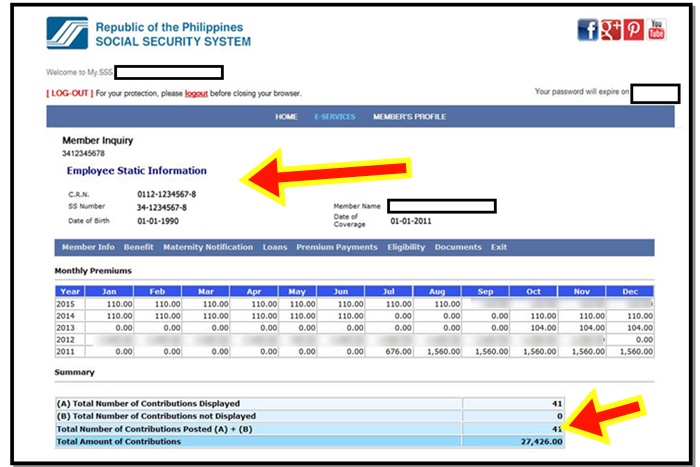This screenshot has width=700, height=467.
Task: Open the Google Plus icon
Action: pos(610,30)
